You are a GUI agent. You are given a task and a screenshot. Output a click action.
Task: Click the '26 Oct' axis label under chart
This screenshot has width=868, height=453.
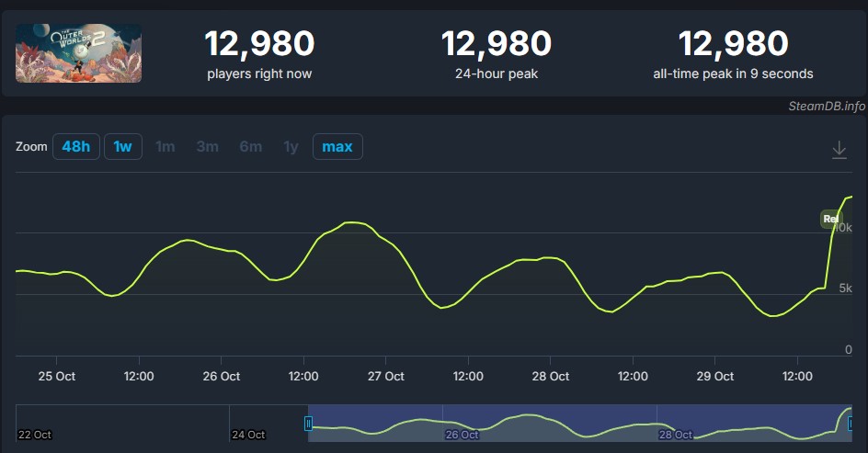pos(222,376)
